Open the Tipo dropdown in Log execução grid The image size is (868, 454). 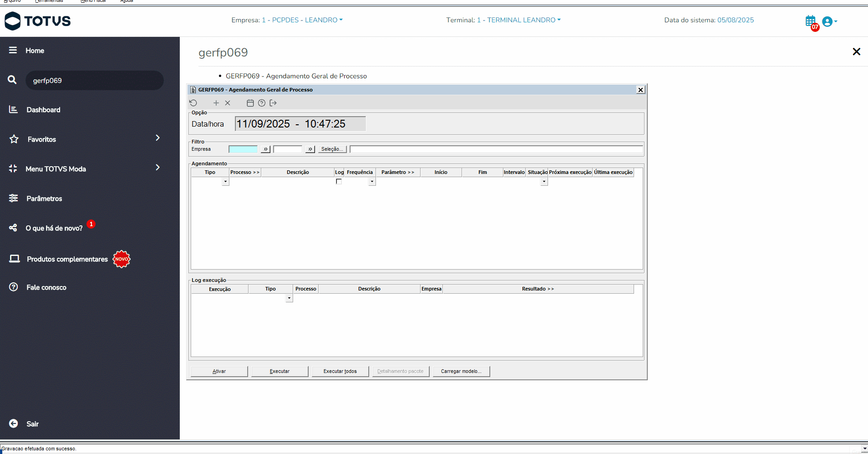(x=289, y=298)
